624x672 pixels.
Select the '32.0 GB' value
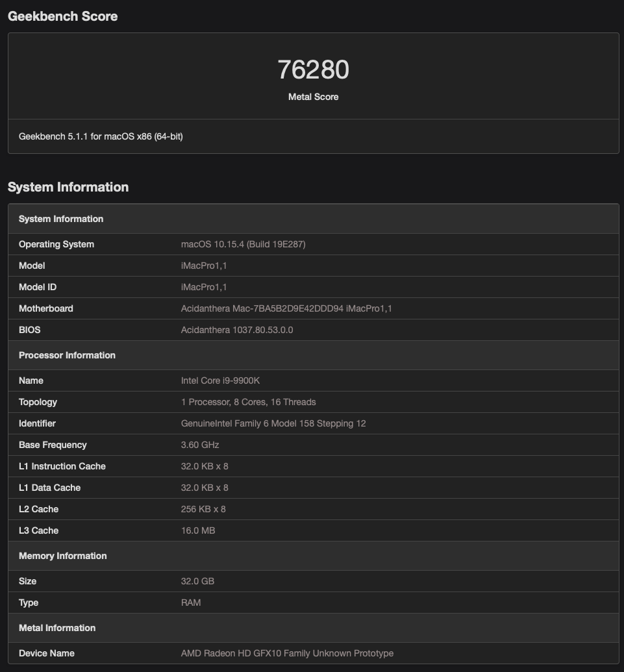[197, 581]
